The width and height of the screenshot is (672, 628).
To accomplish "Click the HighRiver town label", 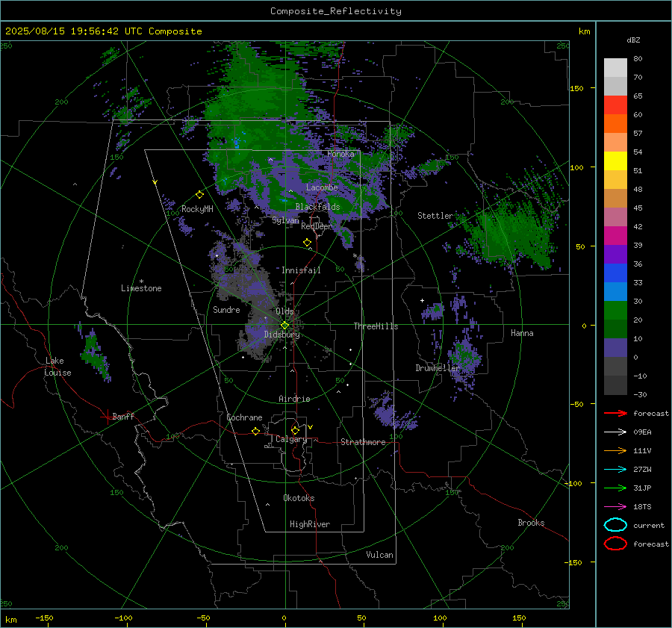I will coord(309,524).
